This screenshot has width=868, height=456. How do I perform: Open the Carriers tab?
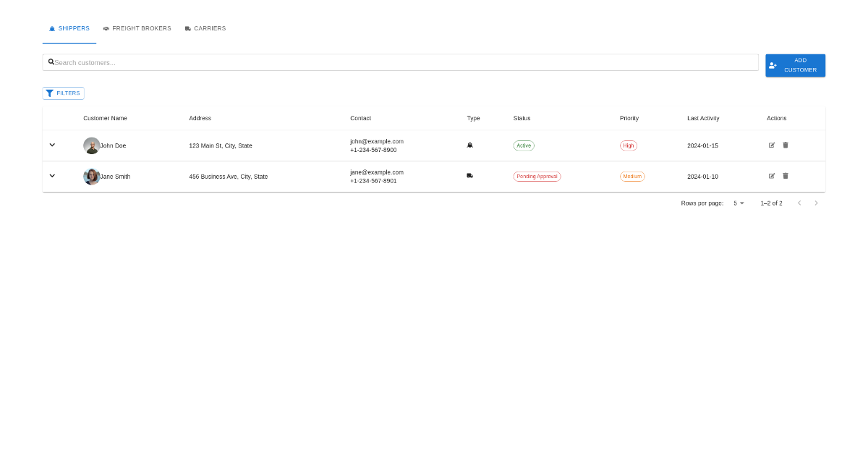click(205, 28)
